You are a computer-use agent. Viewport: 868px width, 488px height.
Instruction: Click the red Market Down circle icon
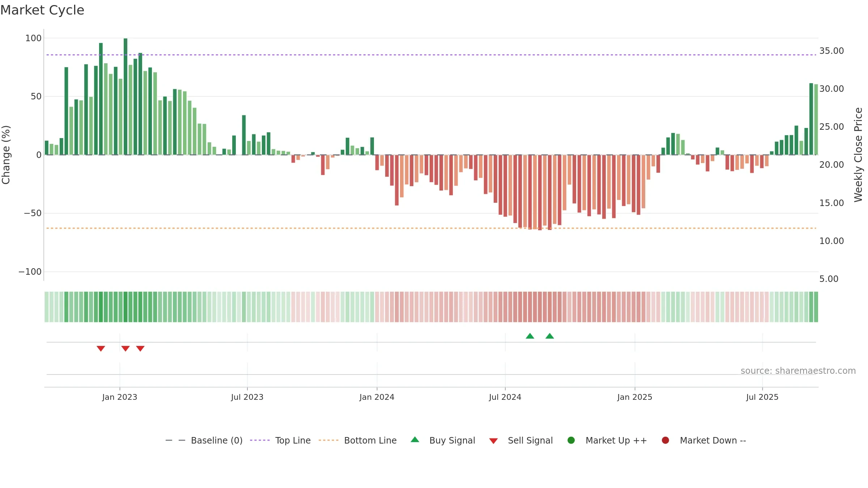665,440
